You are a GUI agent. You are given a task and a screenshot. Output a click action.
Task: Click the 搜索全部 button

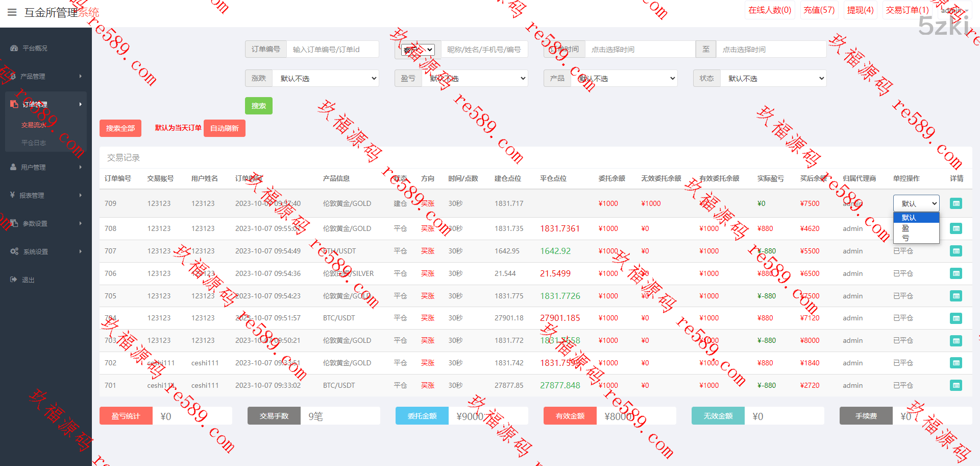tap(120, 128)
